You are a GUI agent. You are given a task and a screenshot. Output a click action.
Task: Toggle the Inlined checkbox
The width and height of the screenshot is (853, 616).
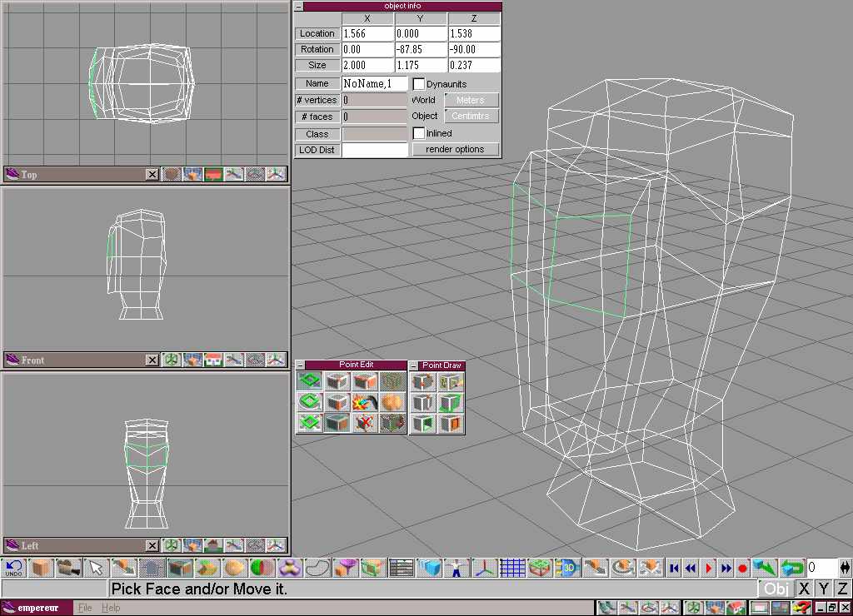418,133
